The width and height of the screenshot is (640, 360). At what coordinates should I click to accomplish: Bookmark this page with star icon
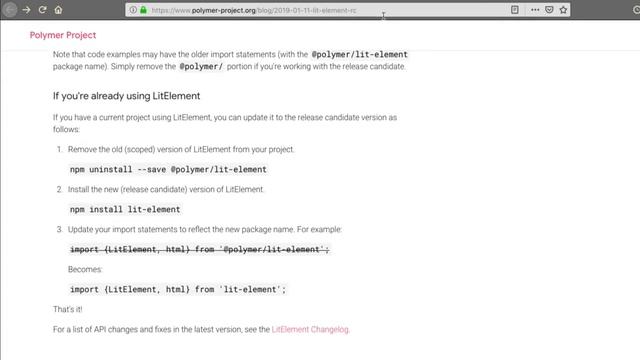pos(563,10)
